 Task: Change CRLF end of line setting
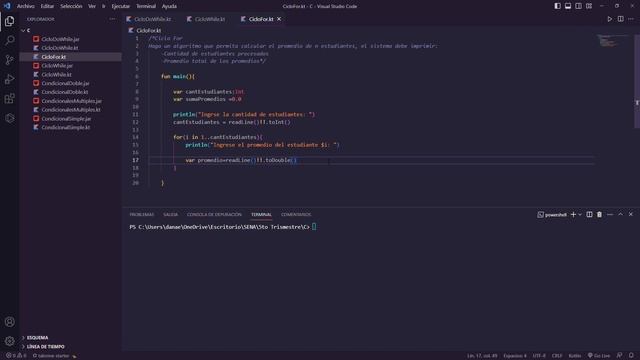(557, 356)
